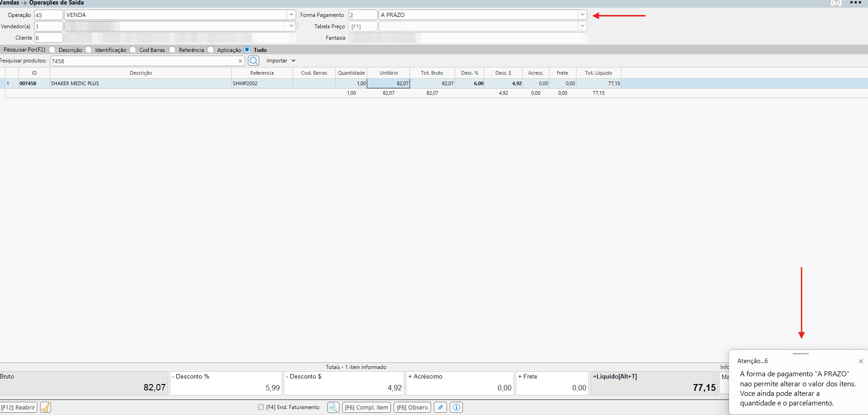The width and height of the screenshot is (868, 415).
Task: Click the Unitário cell showing 82,07
Action: click(388, 83)
